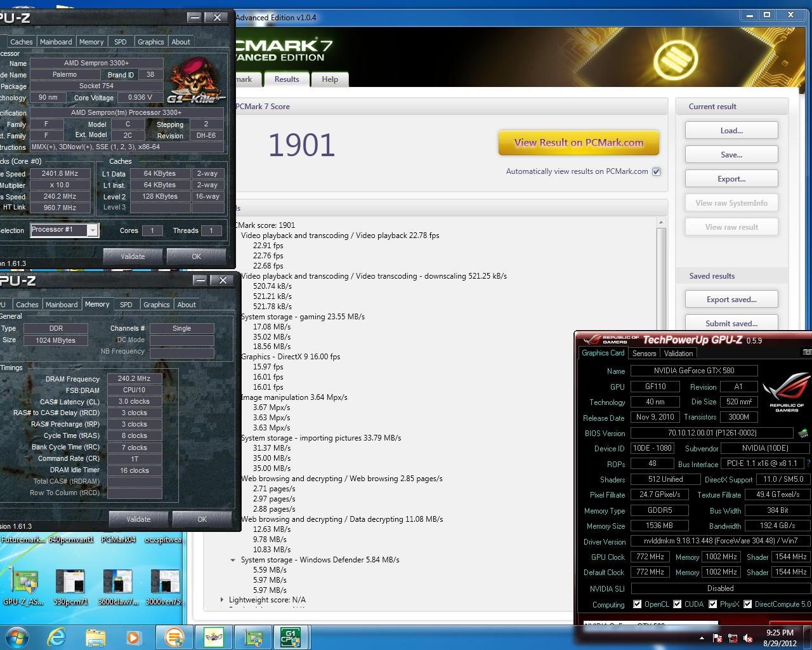Launch Internet Explorer from the taskbar
Screen dimensions: 812x650
[x=56, y=637]
